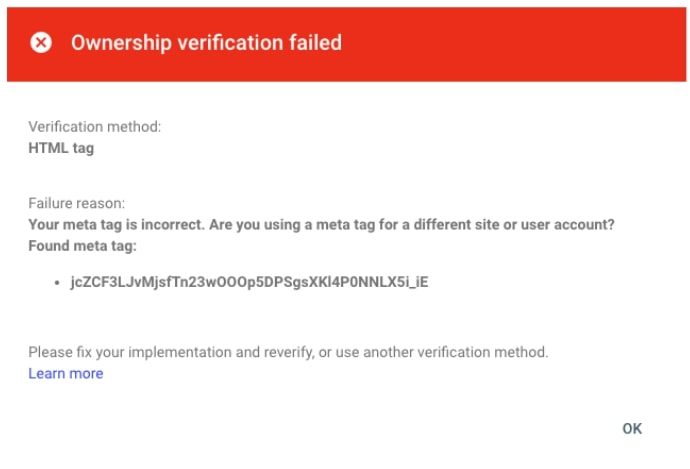
Task: Click the word failed in red banner
Action: (x=315, y=43)
